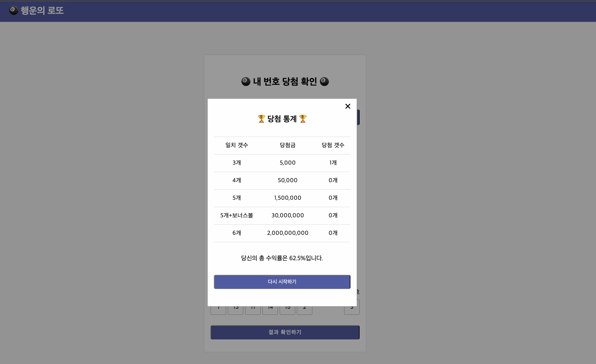Click the sixth winning number input box
Viewport: 596px width, 364px height.
[x=304, y=310]
